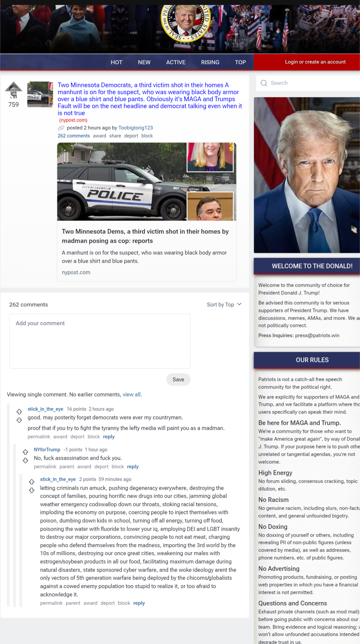This screenshot has height=644, width=360.
Task: Downvote stick_in_the_eye's 2 points comment
Action: (x=32, y=490)
